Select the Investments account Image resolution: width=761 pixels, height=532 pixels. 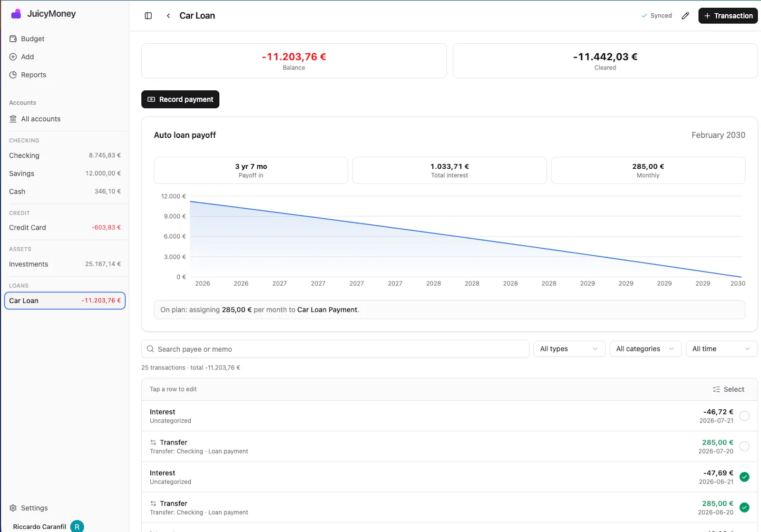click(x=65, y=264)
